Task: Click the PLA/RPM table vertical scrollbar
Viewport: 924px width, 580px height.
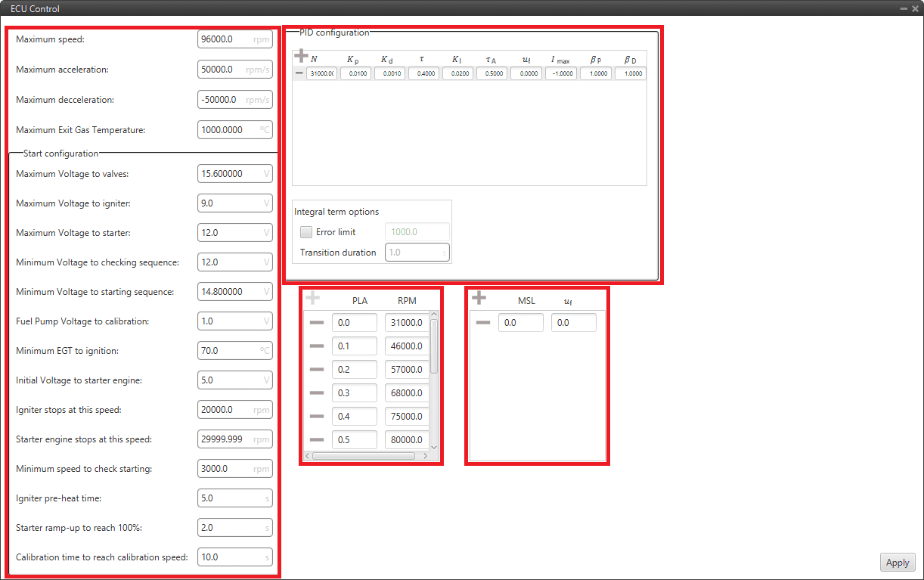Action: click(x=434, y=346)
